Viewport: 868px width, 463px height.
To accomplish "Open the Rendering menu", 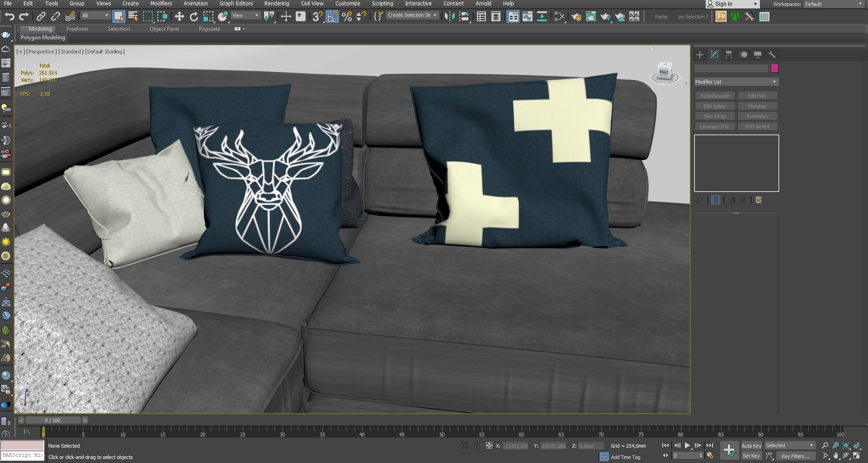I will (x=277, y=4).
